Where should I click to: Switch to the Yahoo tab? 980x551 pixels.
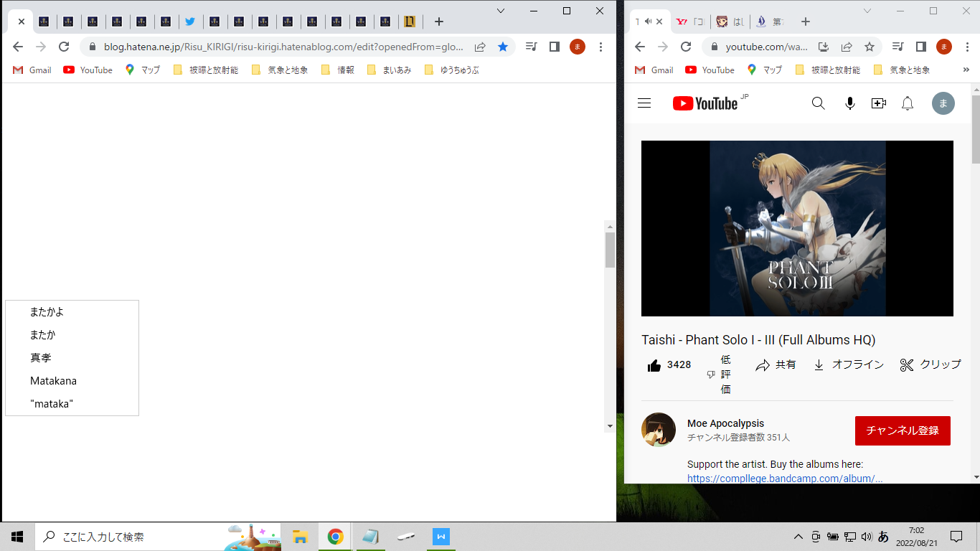coord(689,22)
